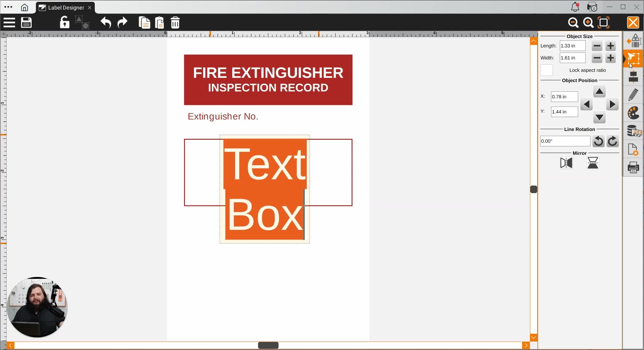644x350 pixels.
Task: Edit the Y position field
Action: coord(564,112)
